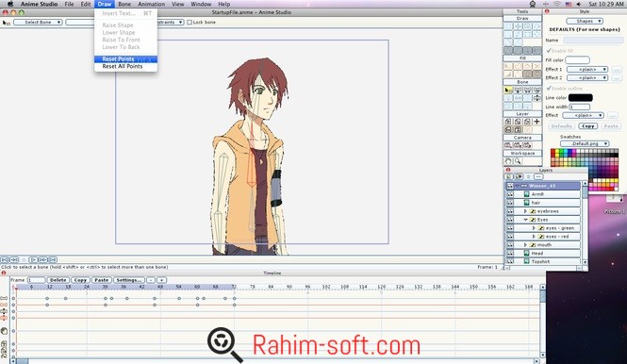
Task: Toggle the Enable outline checkbox
Action: pos(549,88)
